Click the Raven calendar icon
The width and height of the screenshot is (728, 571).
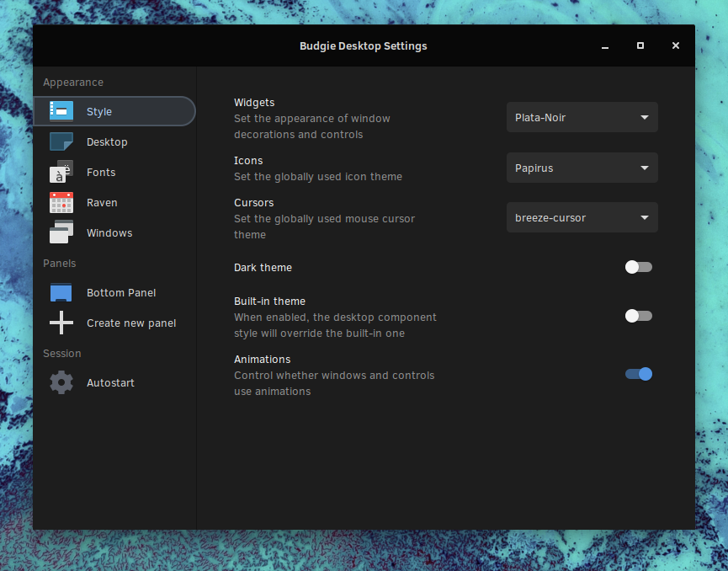(61, 203)
